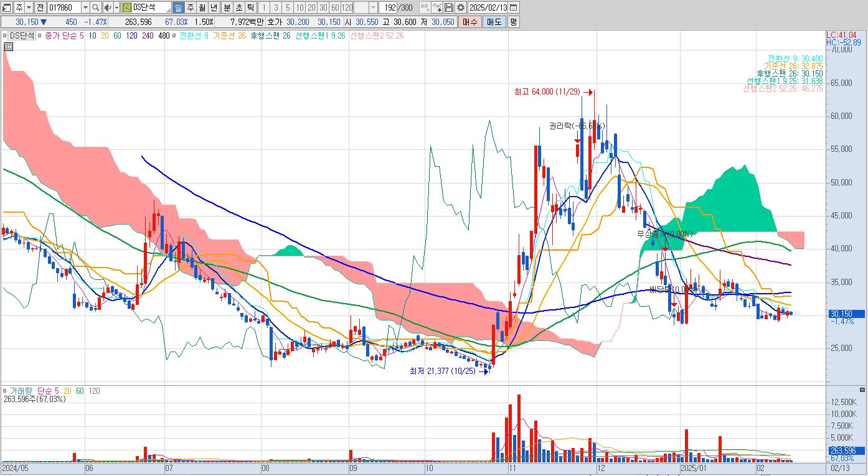Open the calendar date picker icon
This screenshot has height=476, width=868.
[x=513, y=7]
